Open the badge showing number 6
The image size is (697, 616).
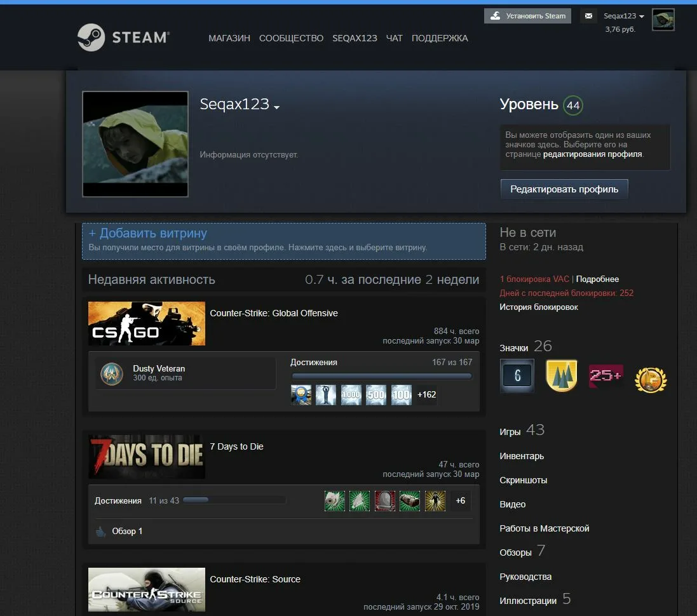(x=517, y=375)
